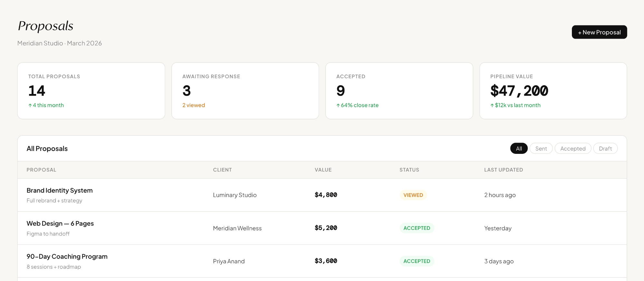Viewport: 644px width, 281px height.
Task: Open the 90-Day Coaching Program proposal
Action: (67, 257)
